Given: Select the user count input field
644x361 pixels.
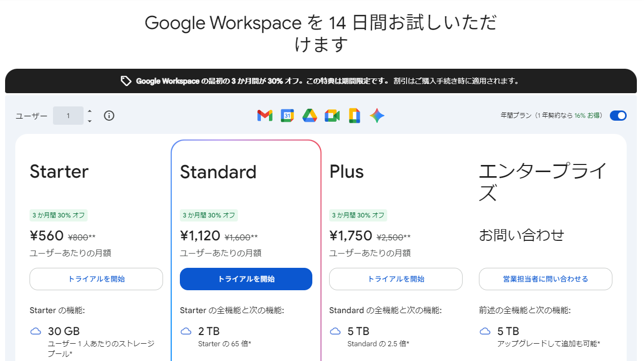Looking at the screenshot, I should pyautogui.click(x=68, y=116).
